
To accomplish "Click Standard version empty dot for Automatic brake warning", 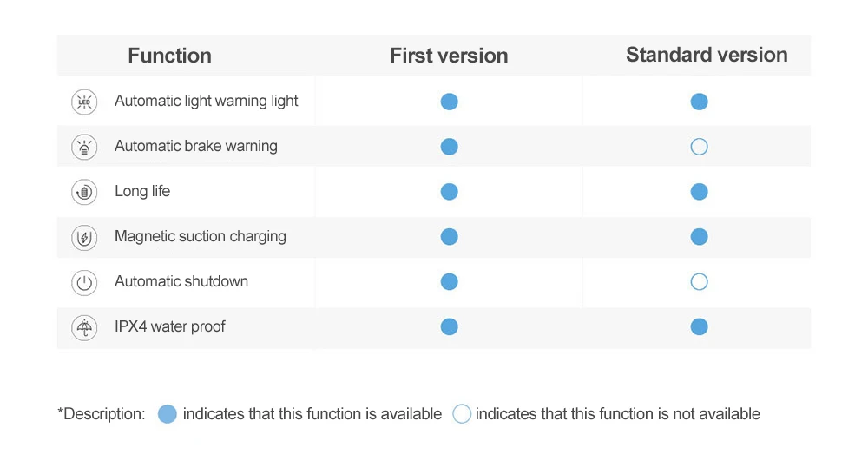I will [x=699, y=147].
